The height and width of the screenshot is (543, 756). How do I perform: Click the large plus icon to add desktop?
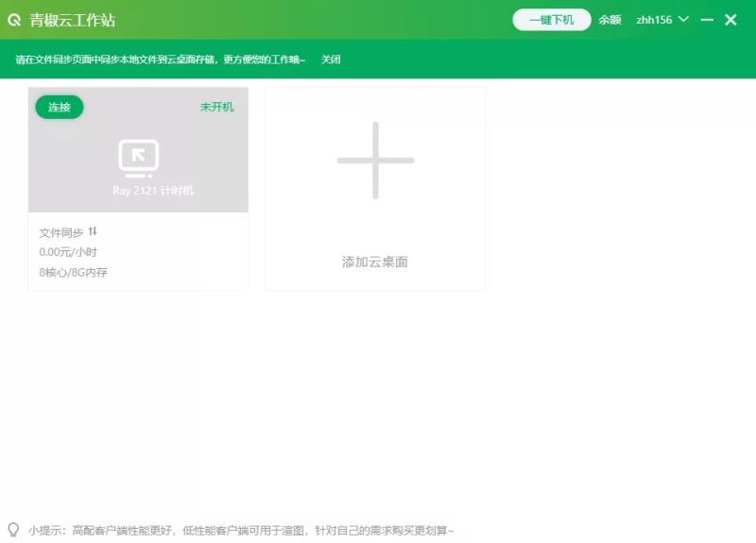375,161
